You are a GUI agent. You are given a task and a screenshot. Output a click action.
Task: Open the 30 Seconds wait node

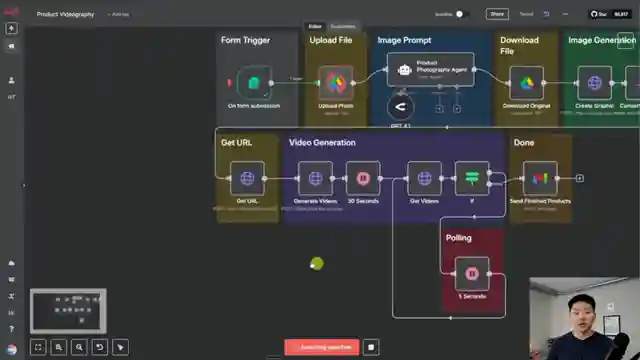coord(363,178)
